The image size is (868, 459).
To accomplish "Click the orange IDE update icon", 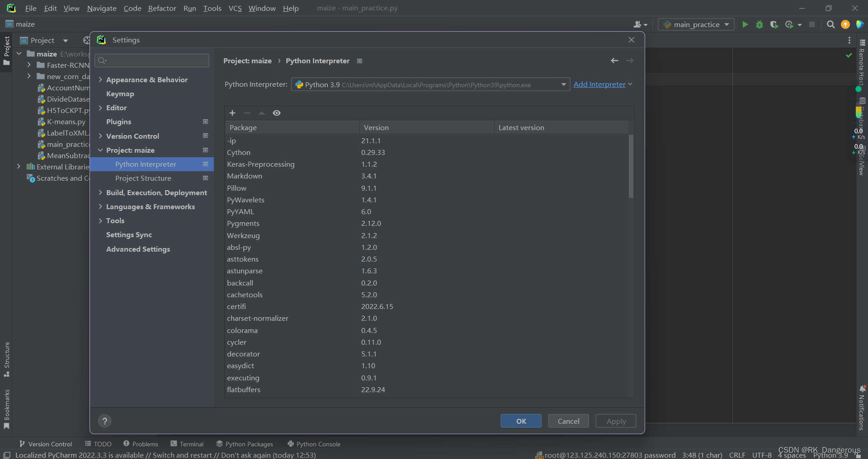I will pos(845,24).
